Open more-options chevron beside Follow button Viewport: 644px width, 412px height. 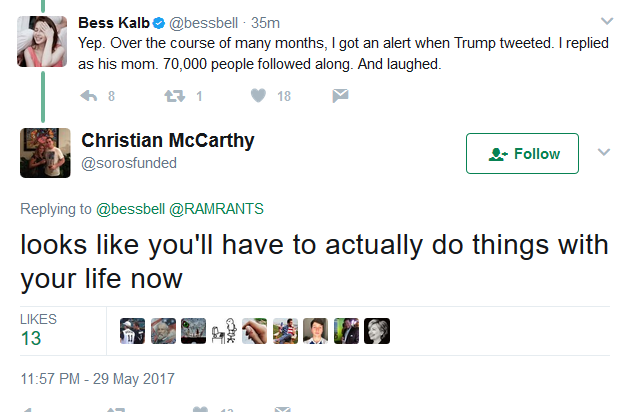[x=604, y=152]
